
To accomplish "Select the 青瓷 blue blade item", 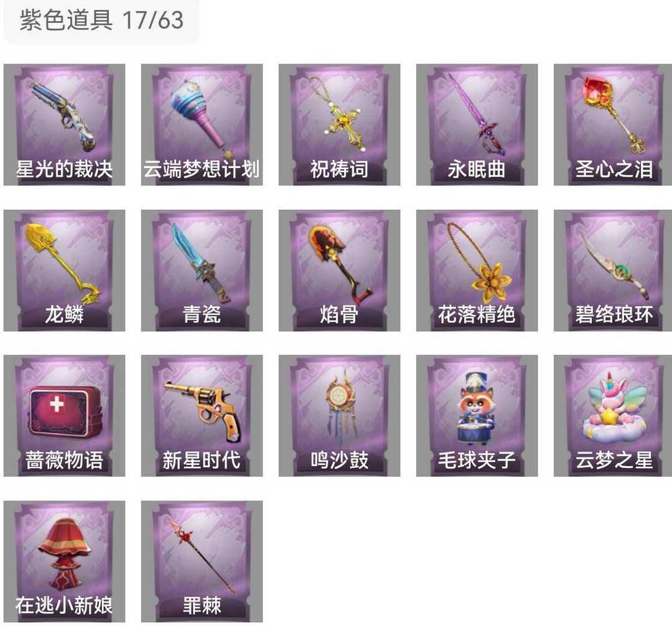I will click(x=202, y=270).
